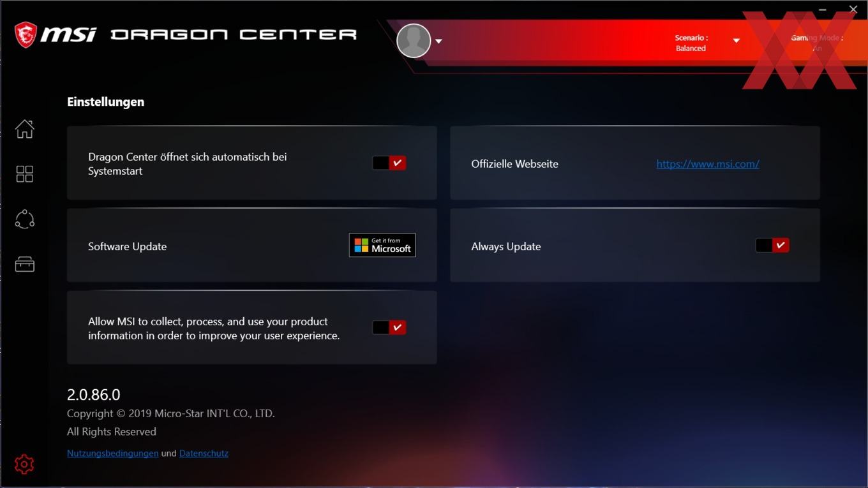Click the Einstellungen heading
The image size is (868, 488).
coord(106,102)
